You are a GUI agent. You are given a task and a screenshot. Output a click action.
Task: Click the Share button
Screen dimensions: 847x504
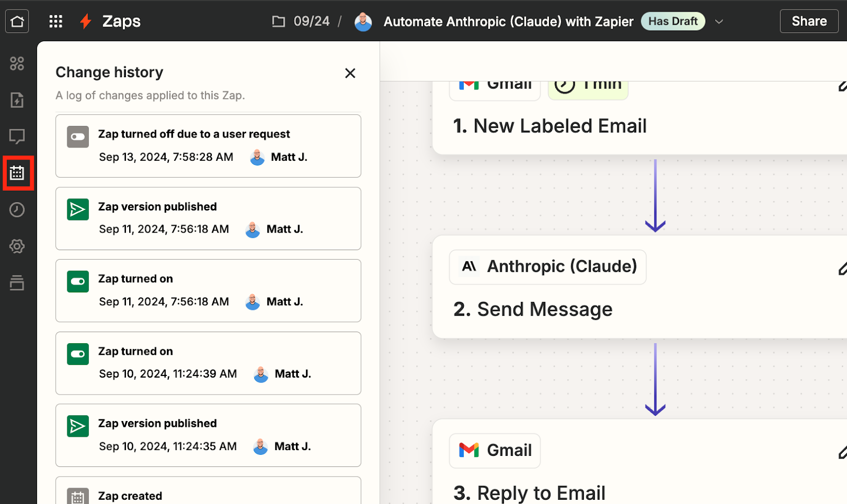pyautogui.click(x=809, y=22)
